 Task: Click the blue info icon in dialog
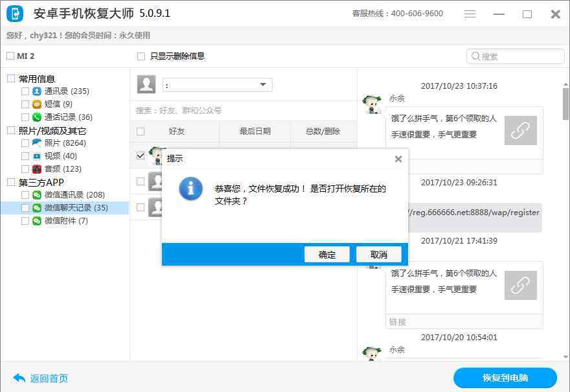[x=191, y=189]
